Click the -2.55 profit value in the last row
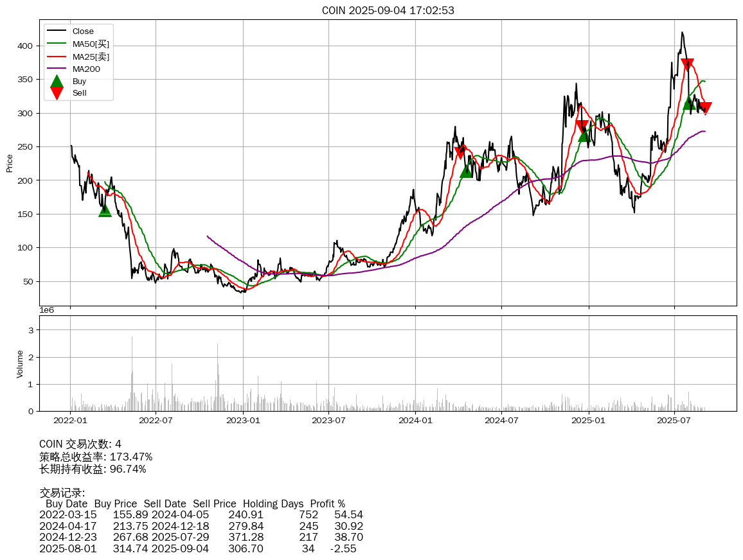This screenshot has height=560, width=743. click(343, 548)
